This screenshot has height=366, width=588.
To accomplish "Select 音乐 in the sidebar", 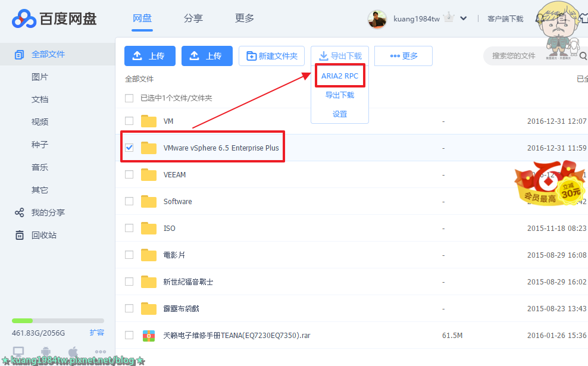I will [x=40, y=167].
